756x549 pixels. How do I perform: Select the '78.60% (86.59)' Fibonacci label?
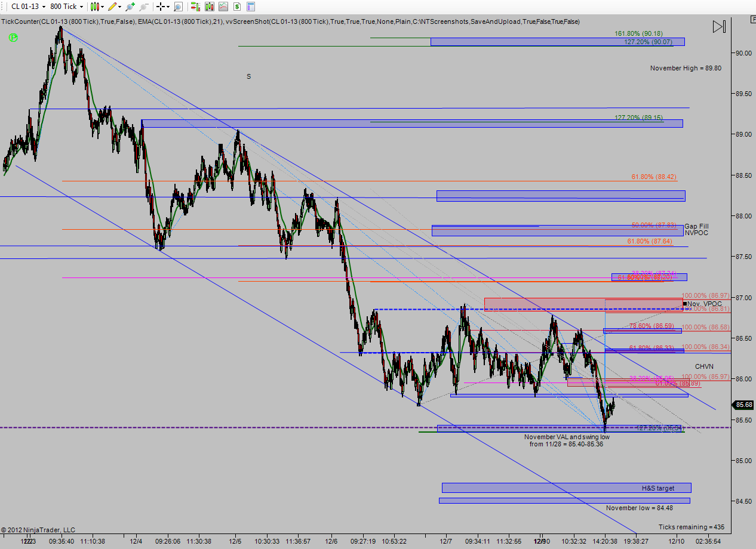(652, 326)
